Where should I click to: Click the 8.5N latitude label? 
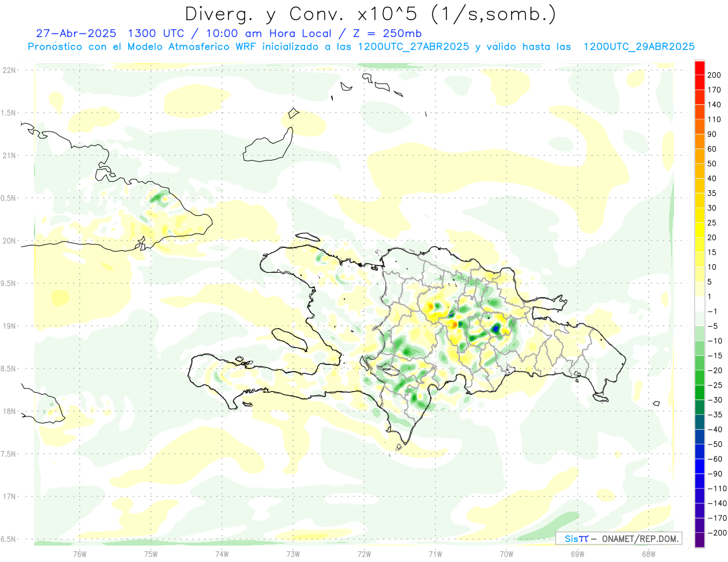[x=8, y=369]
